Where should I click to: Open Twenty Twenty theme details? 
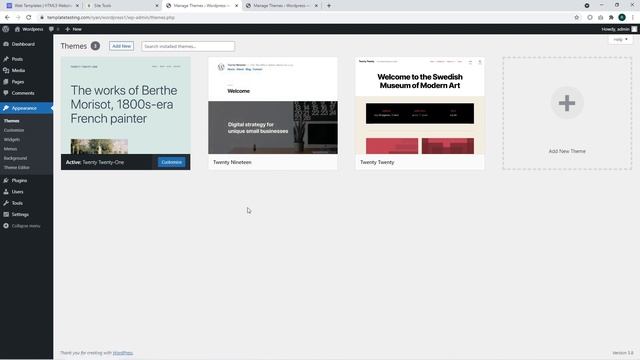click(420, 105)
